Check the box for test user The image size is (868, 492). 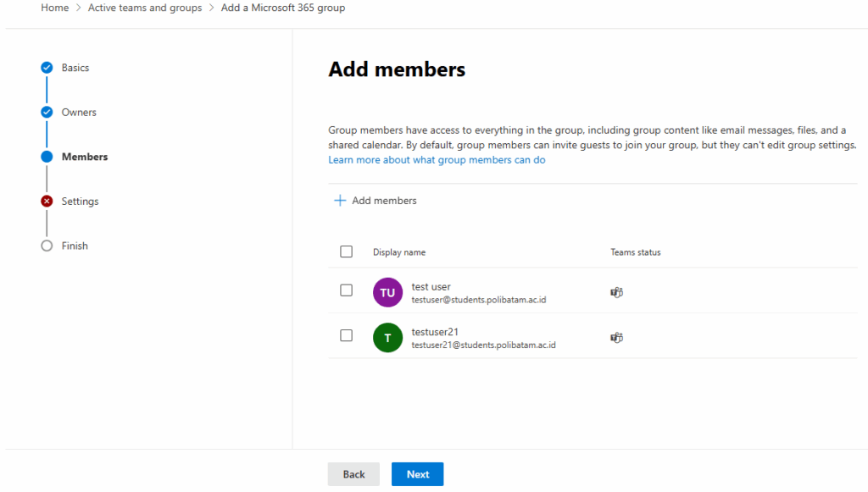[x=346, y=290]
